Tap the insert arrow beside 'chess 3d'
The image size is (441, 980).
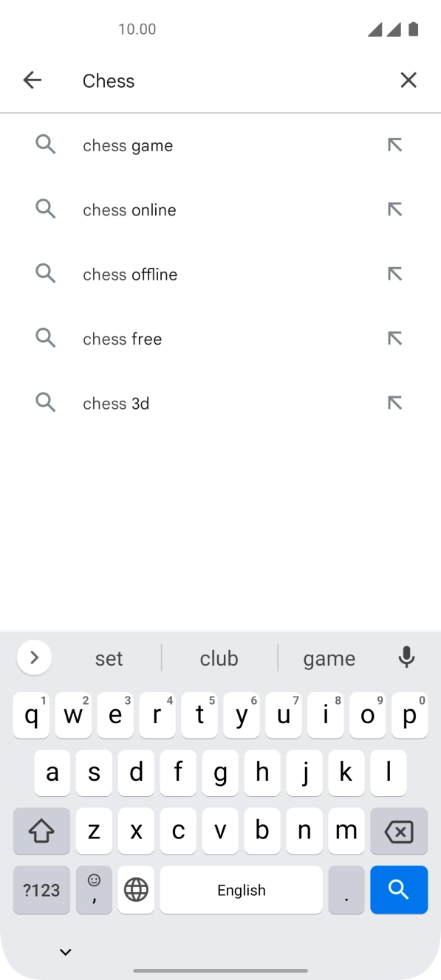pyautogui.click(x=395, y=402)
